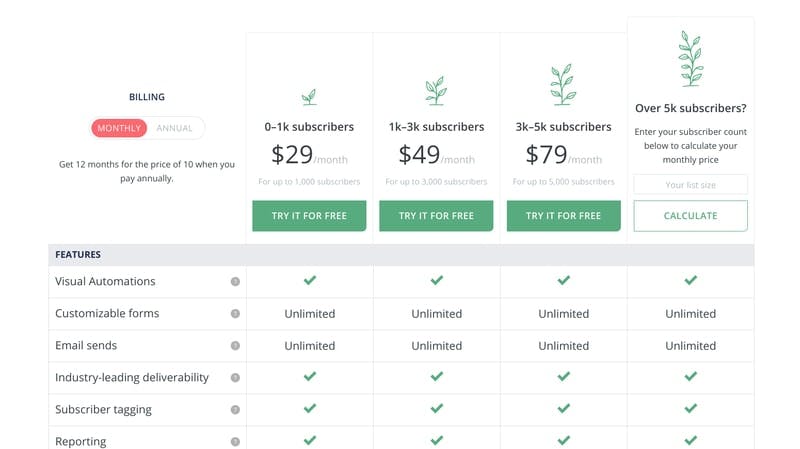Select Monthly billing option
800x449 pixels.
point(120,128)
